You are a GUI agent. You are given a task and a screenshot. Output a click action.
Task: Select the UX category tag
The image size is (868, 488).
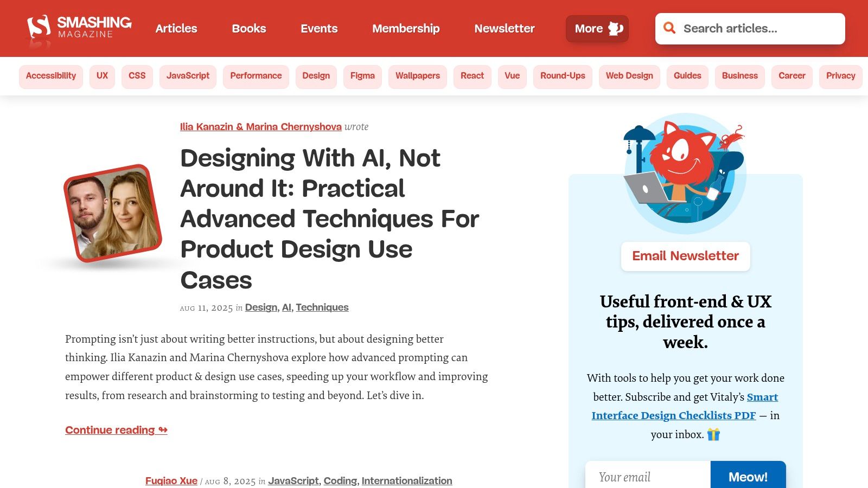pyautogui.click(x=102, y=76)
